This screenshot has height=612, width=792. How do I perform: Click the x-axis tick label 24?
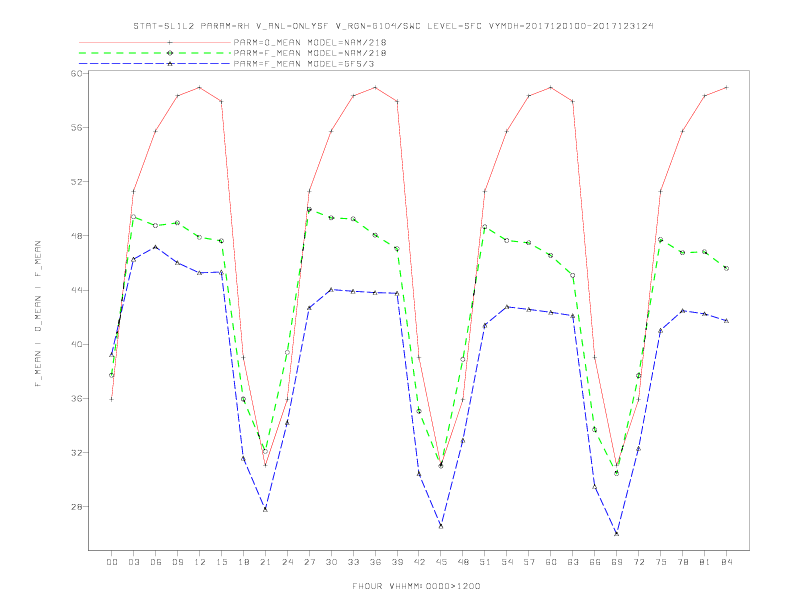tap(287, 562)
